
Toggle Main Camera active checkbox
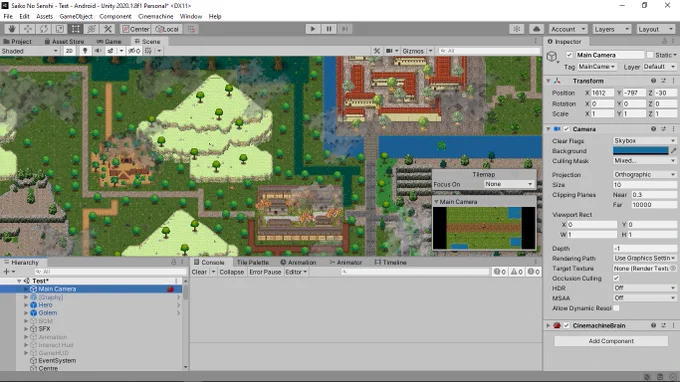click(569, 55)
